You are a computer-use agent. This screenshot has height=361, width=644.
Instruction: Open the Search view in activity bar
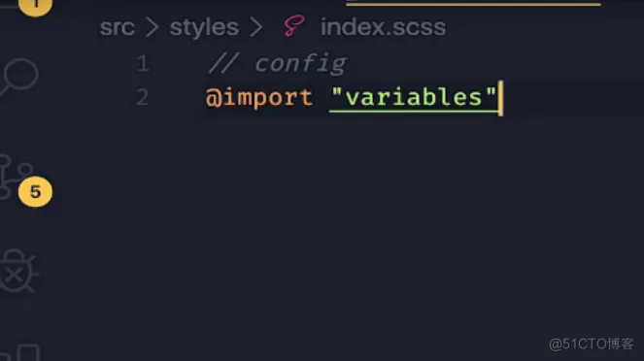point(18,77)
